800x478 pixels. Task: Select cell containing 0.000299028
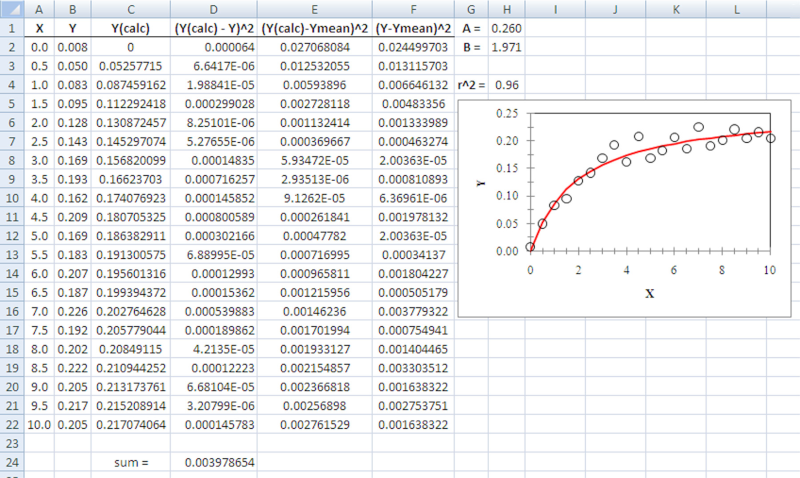(214, 104)
